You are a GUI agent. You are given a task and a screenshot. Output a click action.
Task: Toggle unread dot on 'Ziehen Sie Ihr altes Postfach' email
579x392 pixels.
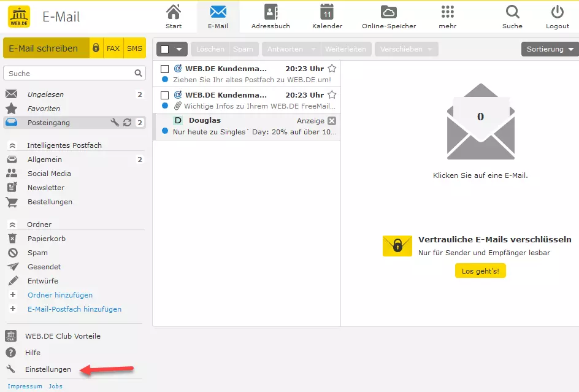pos(165,79)
